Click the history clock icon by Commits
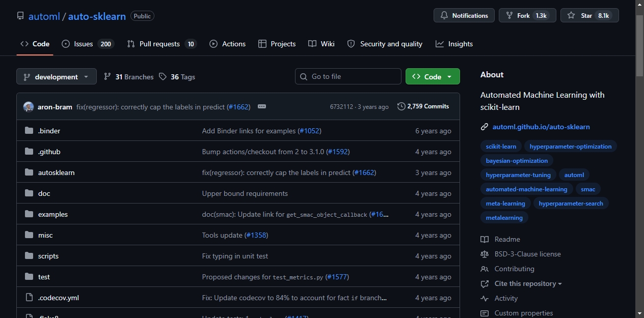Screen dimensions: 644x318 [401, 106]
